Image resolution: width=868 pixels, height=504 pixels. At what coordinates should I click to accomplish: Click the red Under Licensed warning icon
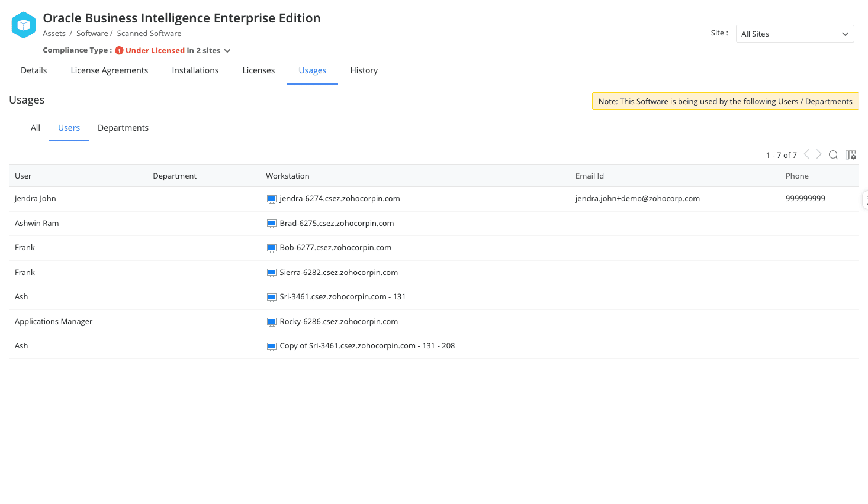[x=119, y=51]
